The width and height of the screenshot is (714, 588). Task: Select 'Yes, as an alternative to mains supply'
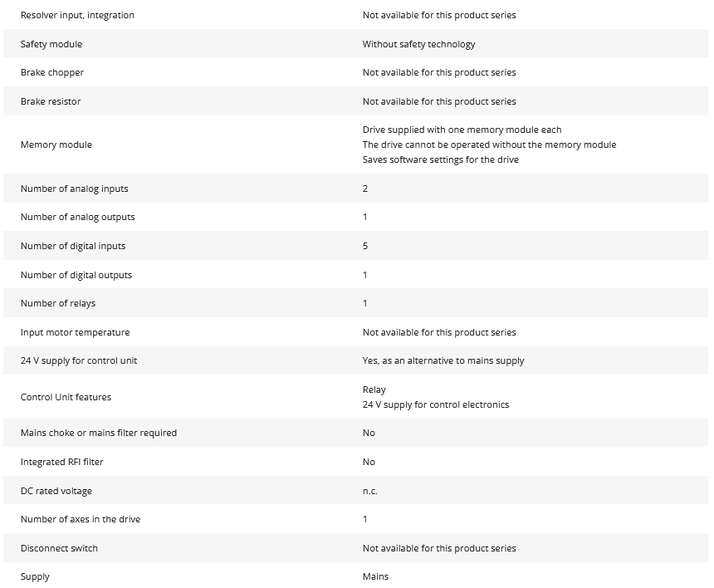click(443, 360)
